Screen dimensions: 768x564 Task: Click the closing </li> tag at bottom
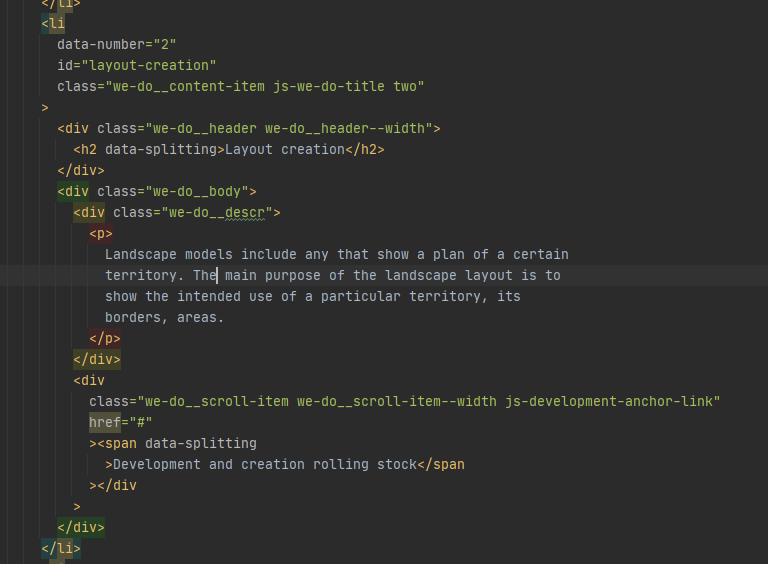(x=61, y=548)
